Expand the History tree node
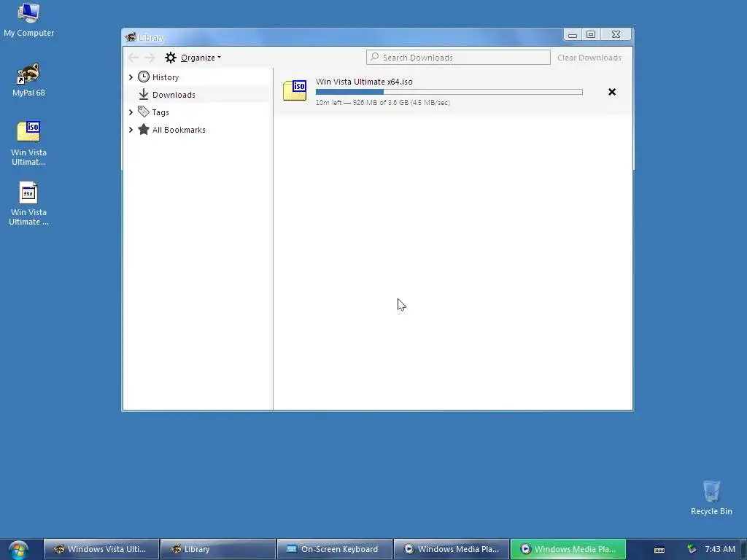 tap(131, 77)
